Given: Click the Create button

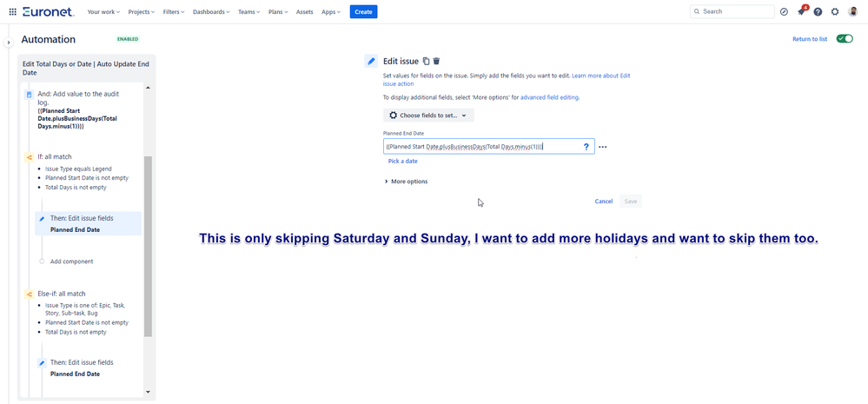Looking at the screenshot, I should (x=363, y=11).
